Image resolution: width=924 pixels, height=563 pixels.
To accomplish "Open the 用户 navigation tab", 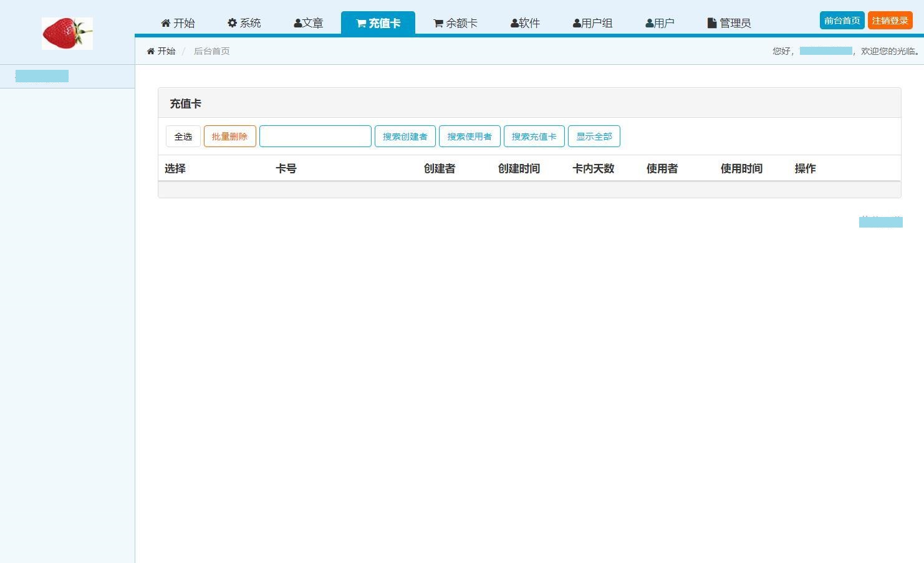I will tap(660, 23).
